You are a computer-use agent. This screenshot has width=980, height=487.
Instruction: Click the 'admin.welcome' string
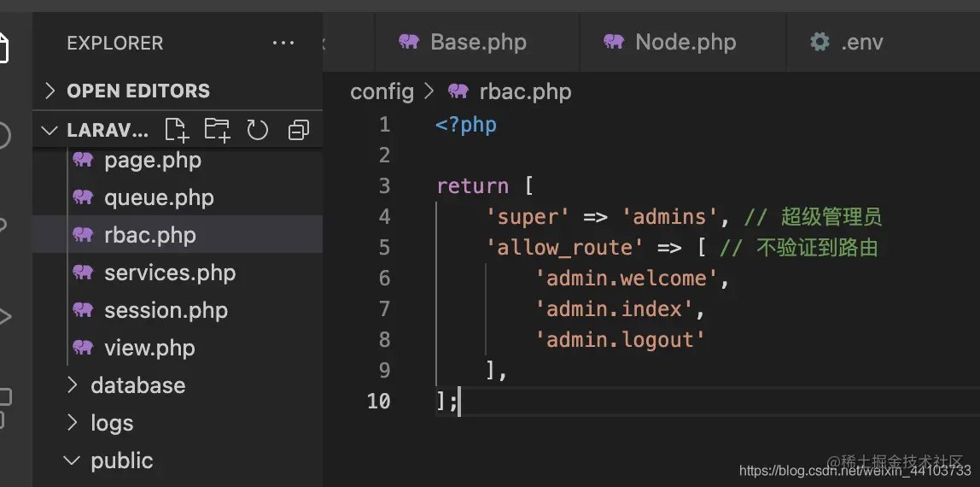click(626, 279)
